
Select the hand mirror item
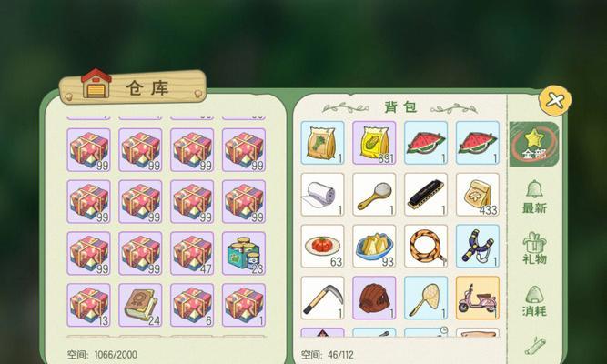(374, 195)
